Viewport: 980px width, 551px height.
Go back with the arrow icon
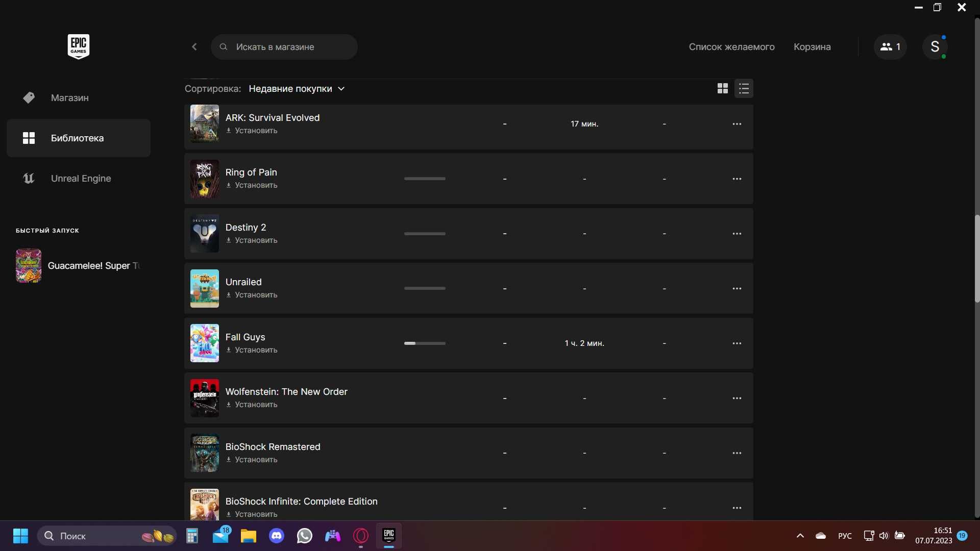click(x=194, y=47)
